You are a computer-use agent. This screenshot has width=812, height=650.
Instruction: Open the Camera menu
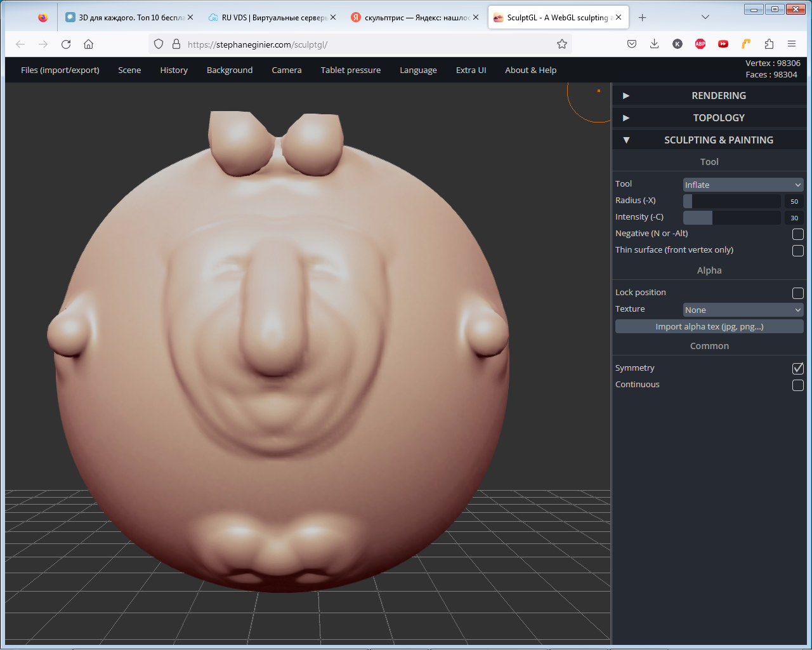coord(287,70)
